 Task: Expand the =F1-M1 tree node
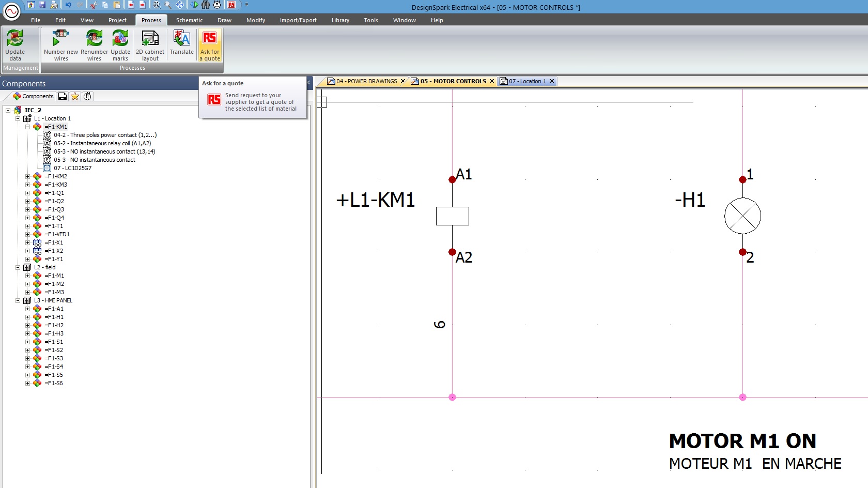(x=28, y=276)
